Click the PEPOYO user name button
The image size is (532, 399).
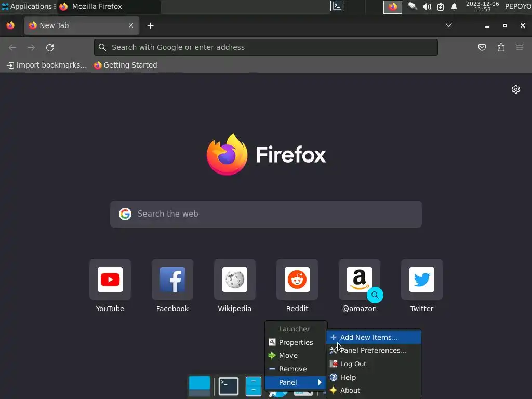[518, 6]
